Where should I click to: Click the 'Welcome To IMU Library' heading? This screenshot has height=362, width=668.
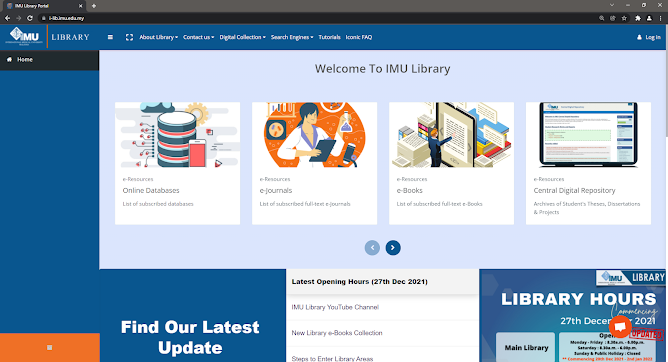point(383,69)
